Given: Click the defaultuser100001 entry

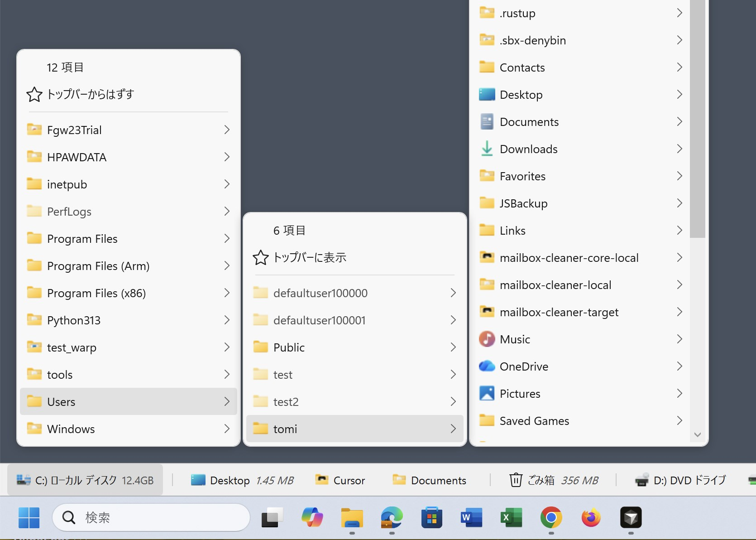Looking at the screenshot, I should click(355, 320).
